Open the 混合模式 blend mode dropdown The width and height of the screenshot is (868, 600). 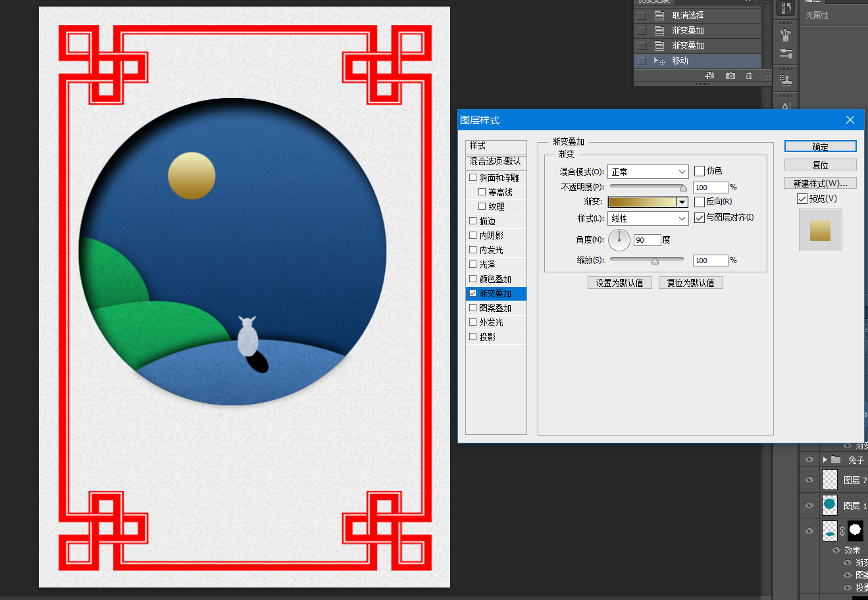click(x=648, y=172)
